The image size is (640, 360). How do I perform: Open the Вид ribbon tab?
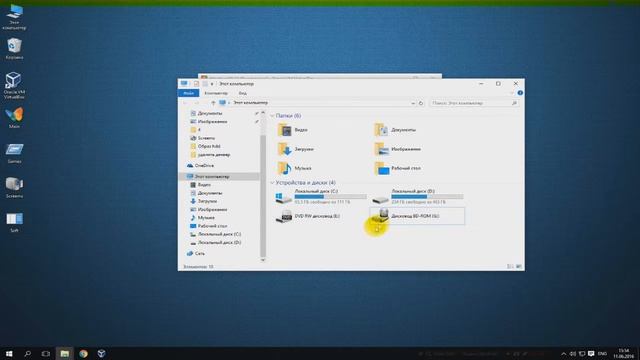coord(242,93)
